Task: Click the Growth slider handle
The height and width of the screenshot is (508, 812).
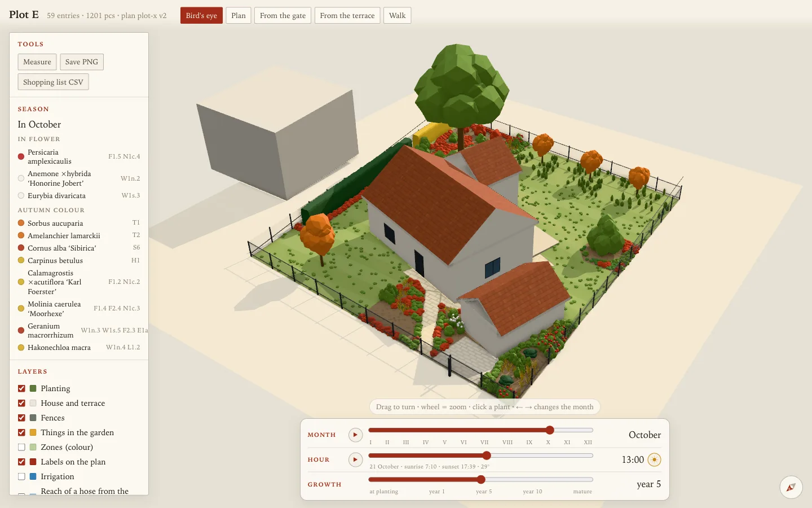Action: point(481,480)
